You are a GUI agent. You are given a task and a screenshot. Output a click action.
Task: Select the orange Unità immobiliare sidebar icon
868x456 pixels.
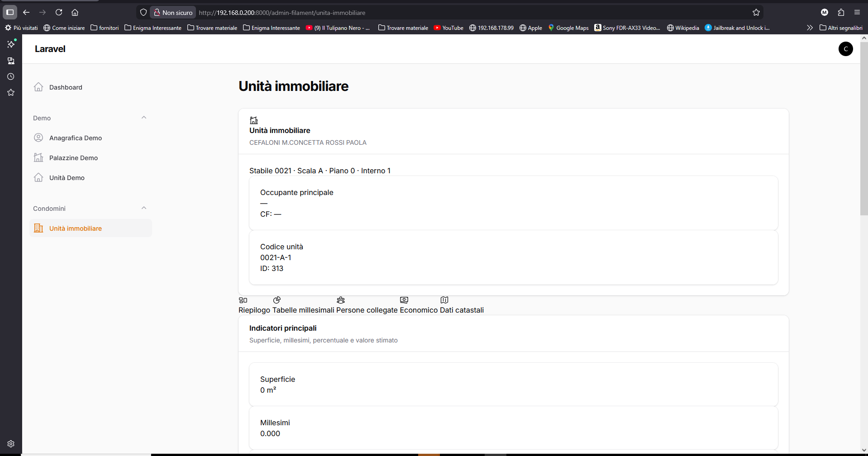click(x=38, y=228)
